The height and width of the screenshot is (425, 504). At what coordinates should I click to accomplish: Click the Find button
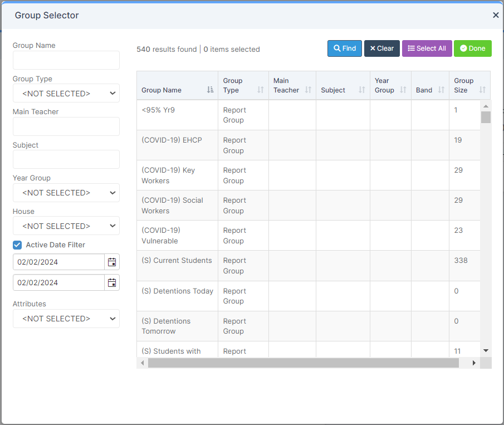(x=345, y=48)
